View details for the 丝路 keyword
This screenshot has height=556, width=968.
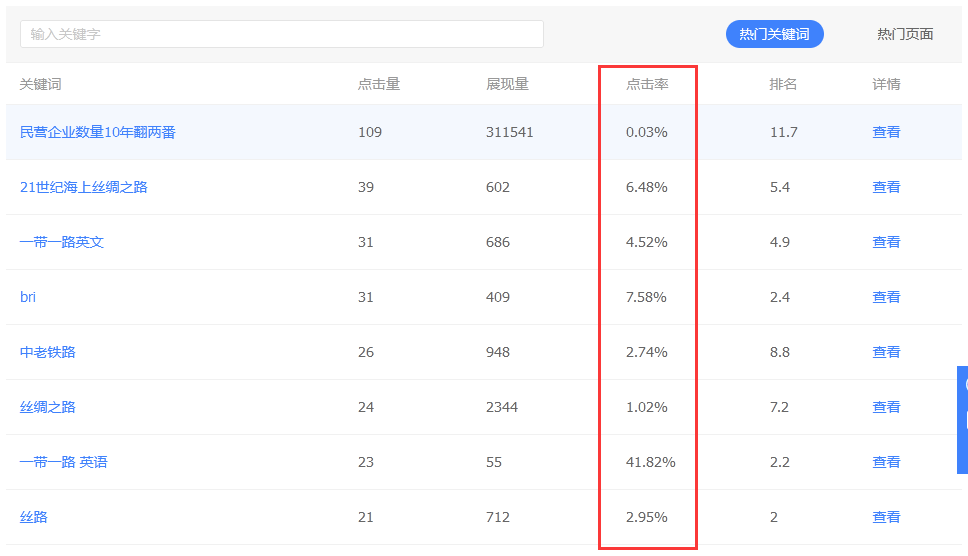pos(886,517)
